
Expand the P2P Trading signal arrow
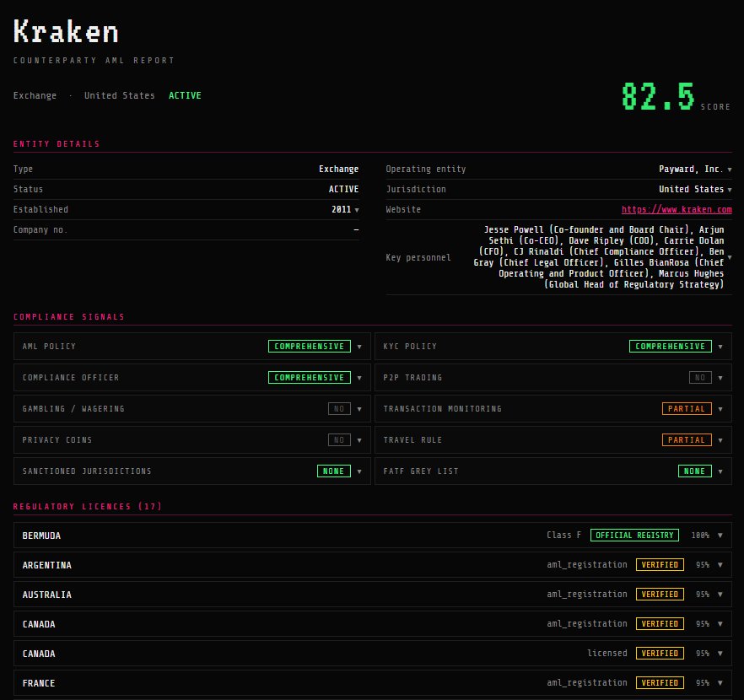click(x=720, y=378)
